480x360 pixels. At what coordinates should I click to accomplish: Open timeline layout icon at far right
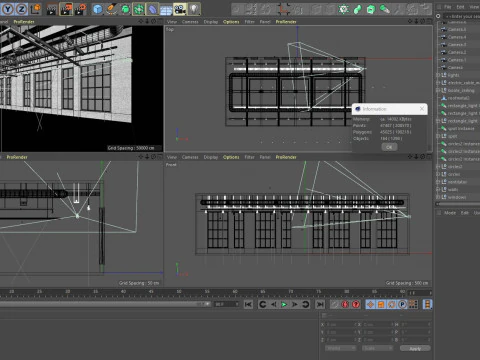pyautogui.click(x=427, y=304)
